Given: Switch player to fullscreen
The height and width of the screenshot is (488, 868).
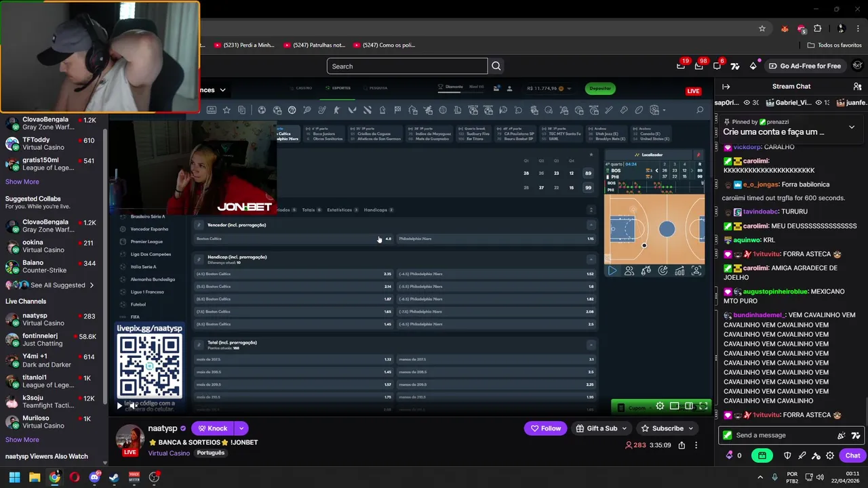Looking at the screenshot, I should [x=703, y=406].
